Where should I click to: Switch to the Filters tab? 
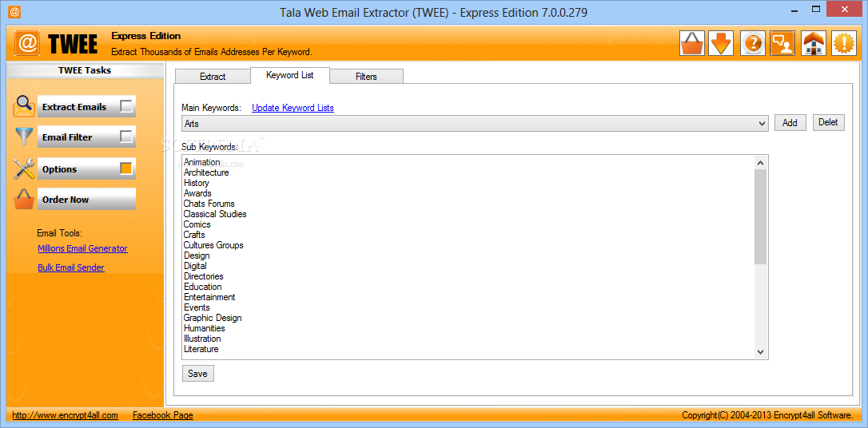[x=366, y=77]
